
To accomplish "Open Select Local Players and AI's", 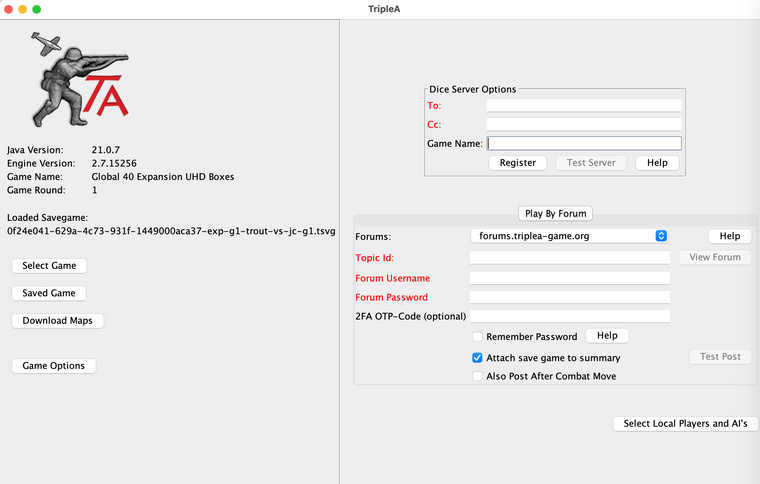I will tap(685, 424).
